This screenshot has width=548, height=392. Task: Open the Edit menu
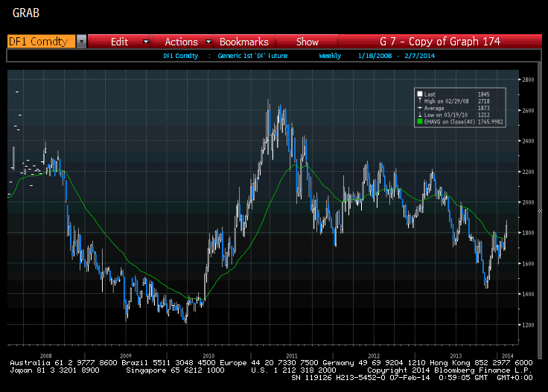coord(120,42)
